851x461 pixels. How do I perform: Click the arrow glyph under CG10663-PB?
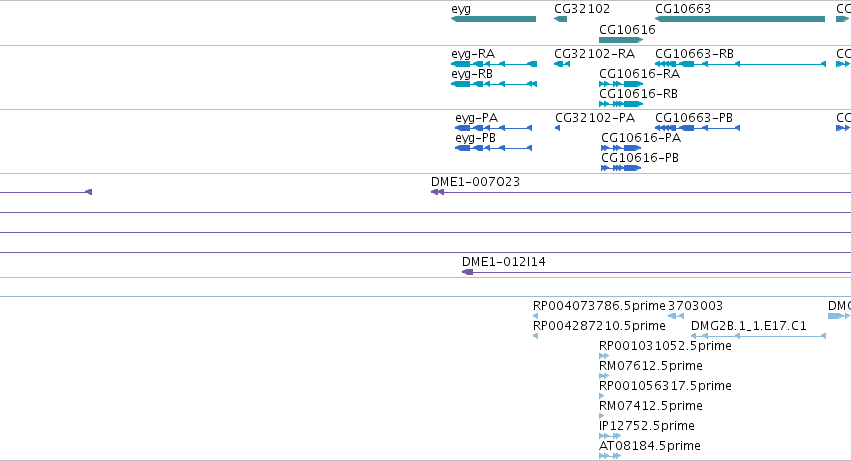(x=697, y=128)
